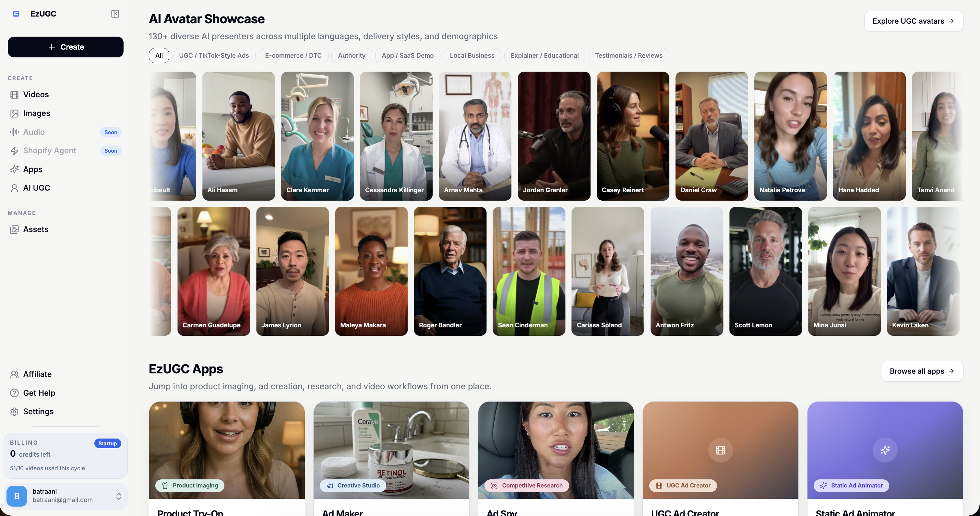This screenshot has width=980, height=516.
Task: Click the Create button
Action: 66,47
